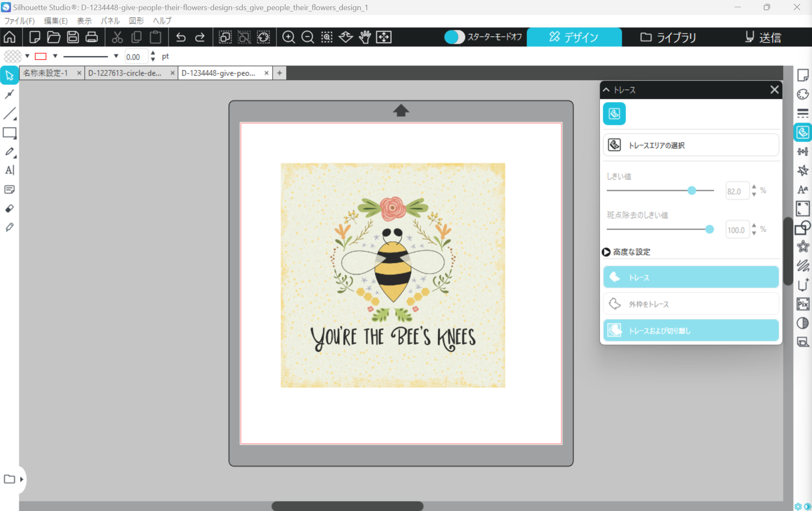Click the red line color swatch
This screenshot has width=812, height=511.
(x=41, y=56)
